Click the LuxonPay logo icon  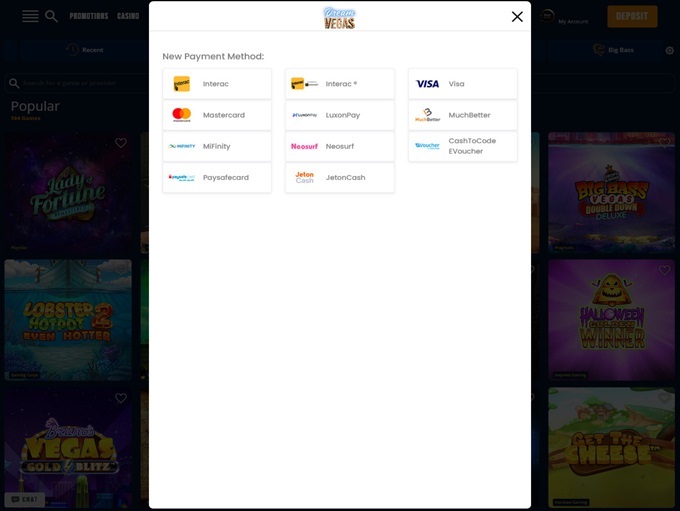coord(305,115)
